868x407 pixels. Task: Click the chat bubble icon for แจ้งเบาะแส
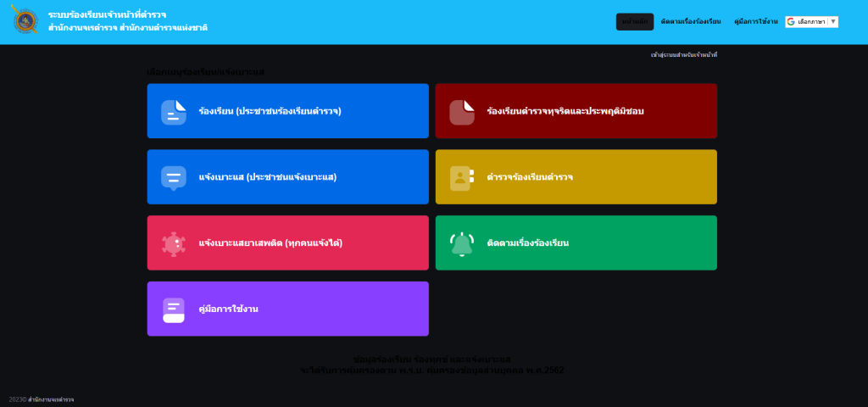pyautogui.click(x=174, y=178)
